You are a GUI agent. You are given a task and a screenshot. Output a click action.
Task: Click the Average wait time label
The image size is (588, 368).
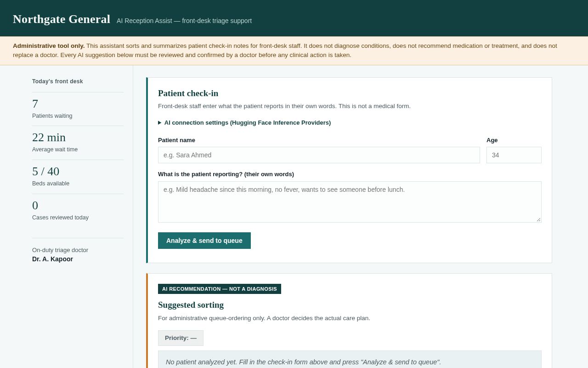55,149
